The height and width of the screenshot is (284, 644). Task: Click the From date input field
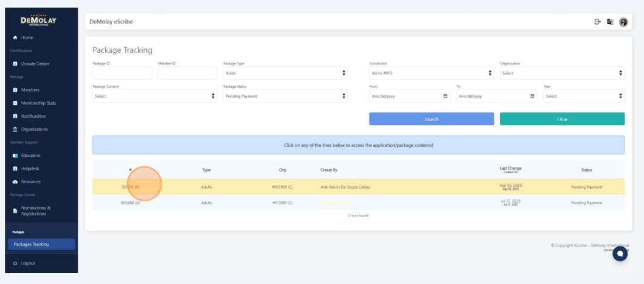coord(409,96)
